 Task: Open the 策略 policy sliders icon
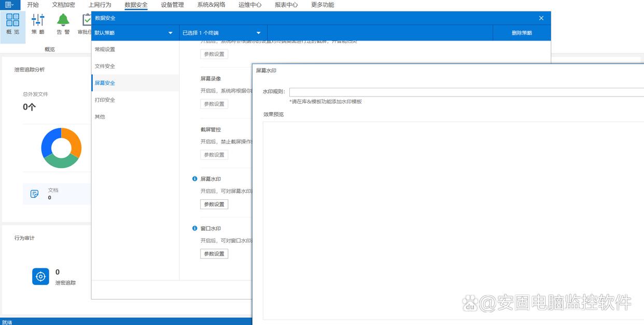38,20
